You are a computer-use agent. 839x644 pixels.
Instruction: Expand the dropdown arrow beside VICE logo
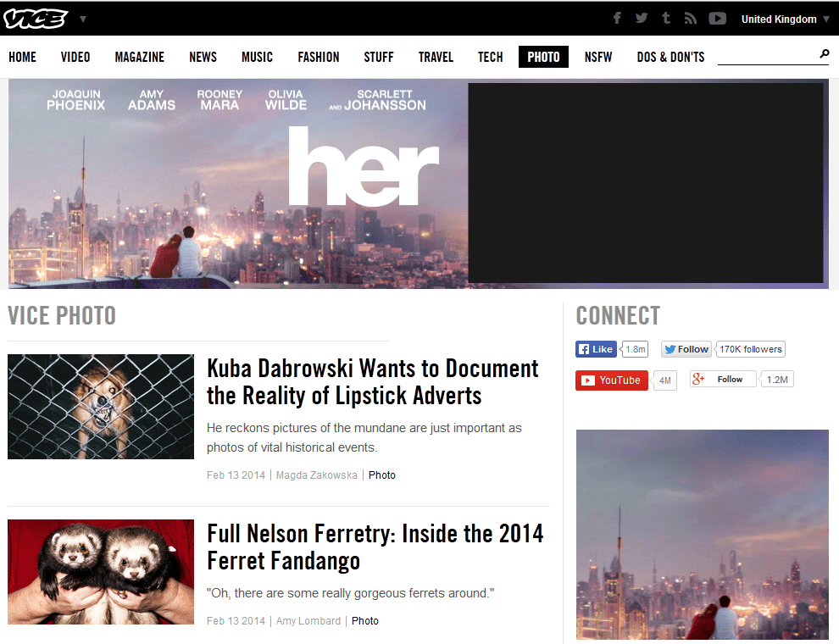83,19
